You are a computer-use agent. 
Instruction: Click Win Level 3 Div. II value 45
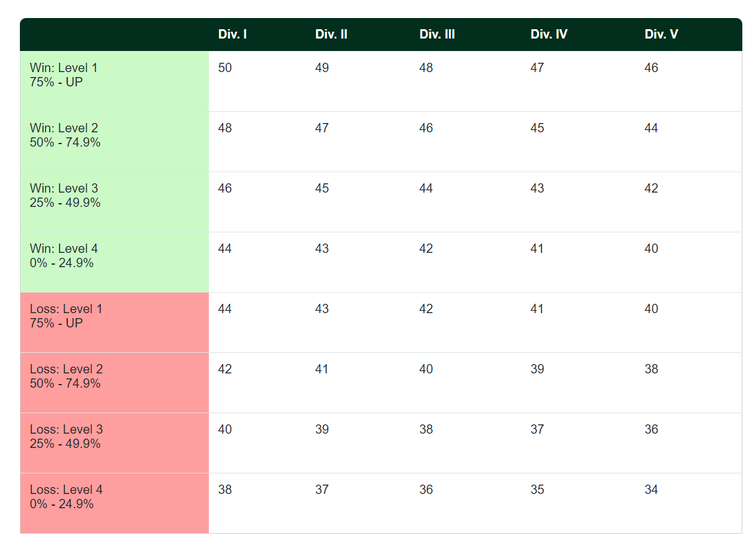pyautogui.click(x=322, y=188)
